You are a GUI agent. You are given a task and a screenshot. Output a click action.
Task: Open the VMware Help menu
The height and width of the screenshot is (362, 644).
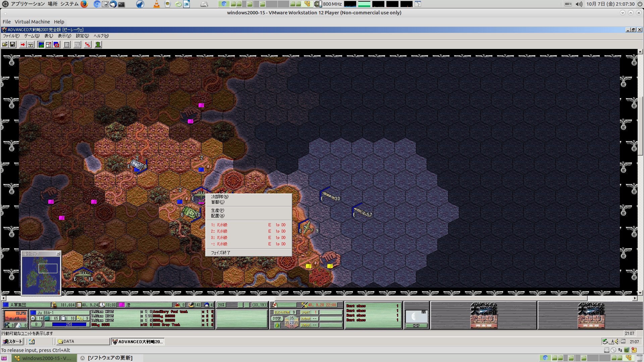pyautogui.click(x=59, y=22)
